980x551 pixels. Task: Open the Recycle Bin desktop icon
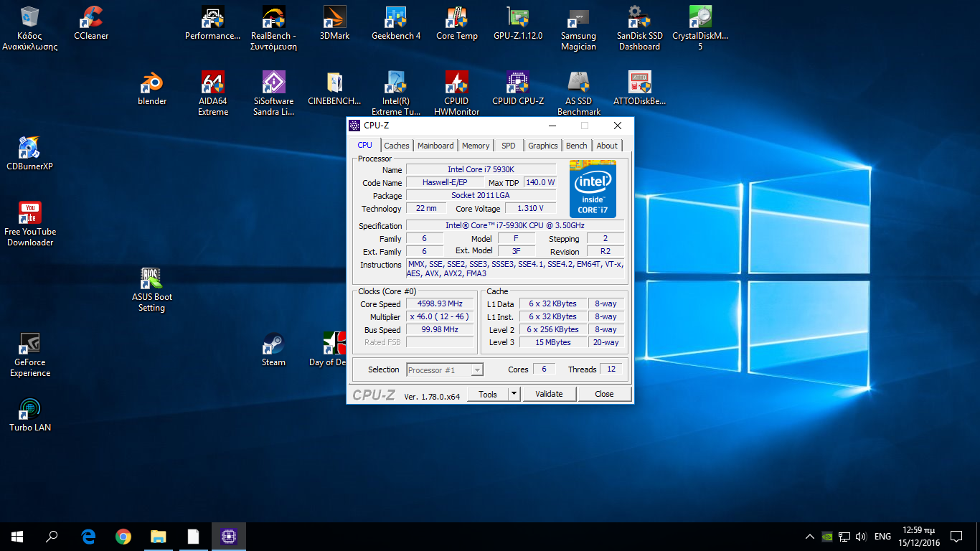click(x=30, y=29)
